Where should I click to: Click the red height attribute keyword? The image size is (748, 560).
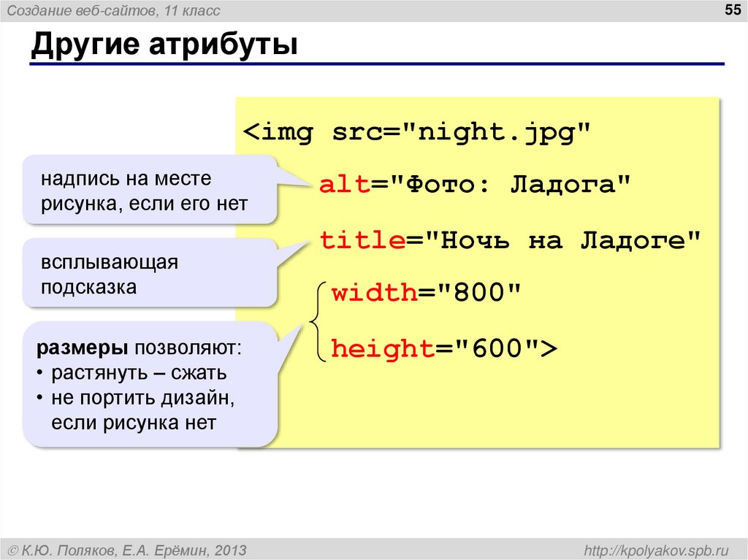381,348
